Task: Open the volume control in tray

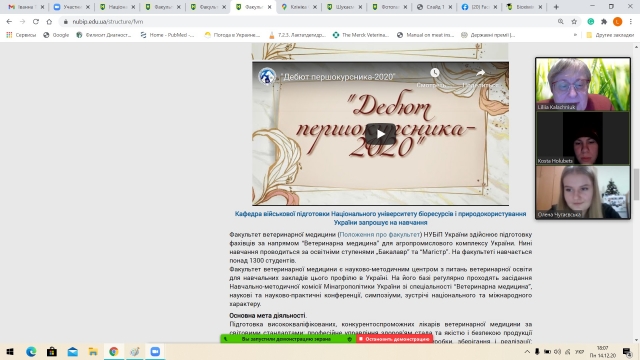Action: (558, 351)
